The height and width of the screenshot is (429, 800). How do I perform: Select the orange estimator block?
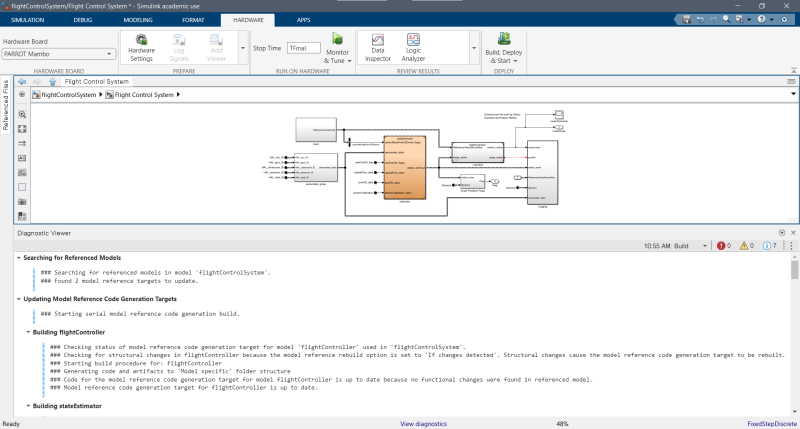[405, 167]
